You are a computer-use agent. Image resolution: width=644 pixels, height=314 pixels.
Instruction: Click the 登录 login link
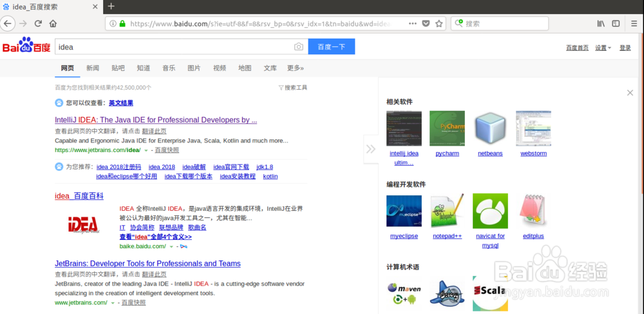[625, 48]
